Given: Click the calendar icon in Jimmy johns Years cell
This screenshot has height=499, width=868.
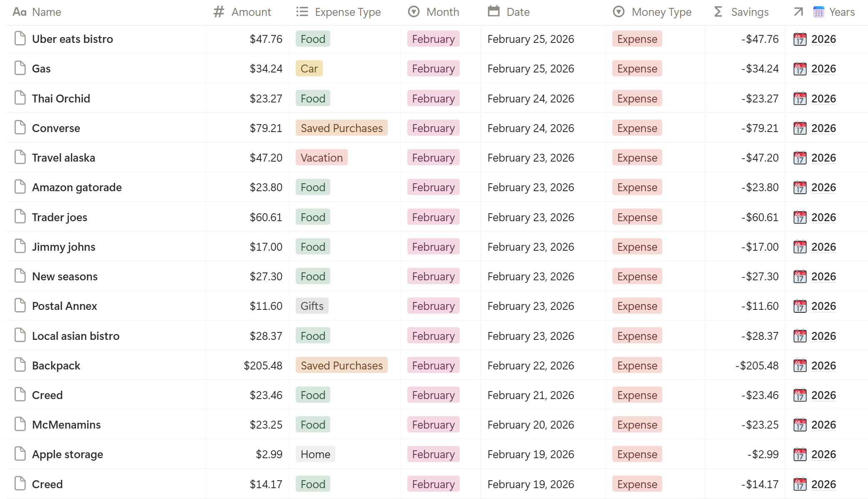Looking at the screenshot, I should pyautogui.click(x=799, y=247).
